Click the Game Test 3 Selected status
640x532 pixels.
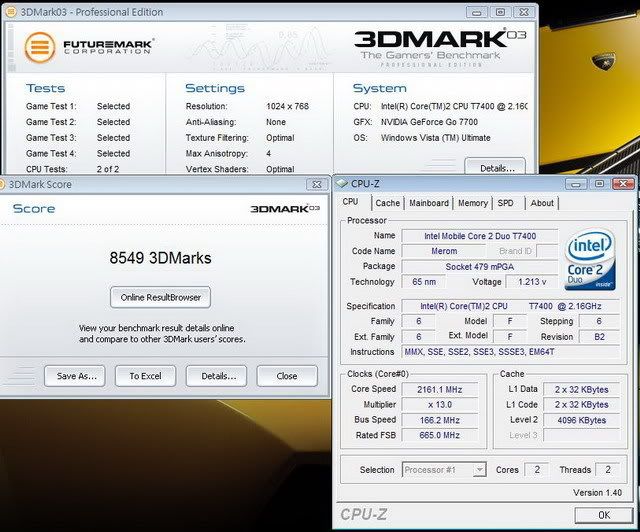pyautogui.click(x=113, y=138)
